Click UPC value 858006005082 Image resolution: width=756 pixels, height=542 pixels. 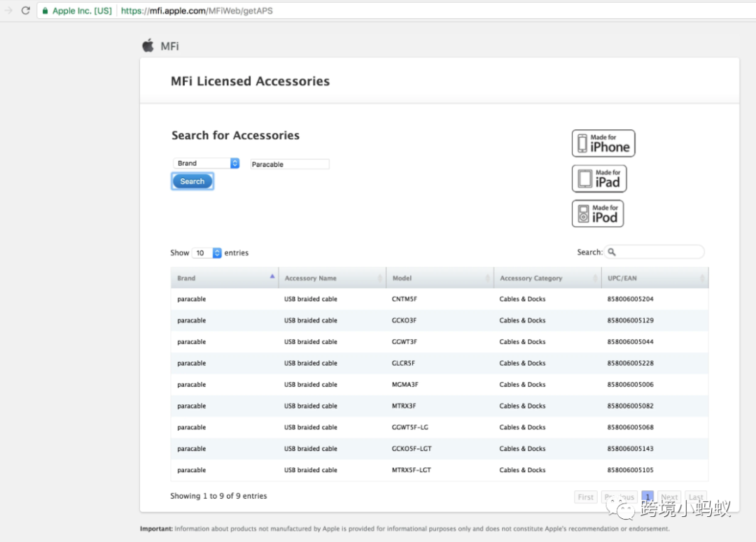pyautogui.click(x=630, y=406)
